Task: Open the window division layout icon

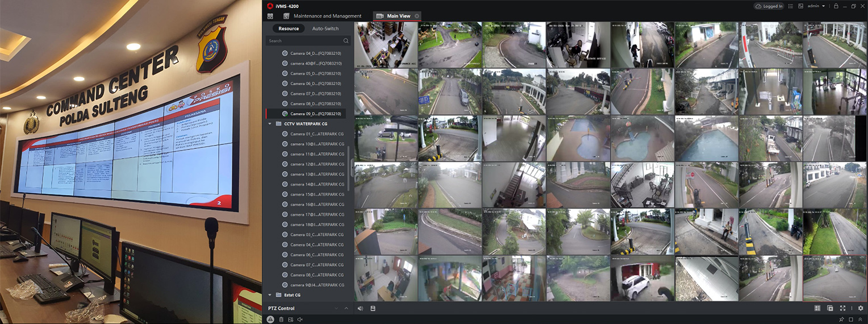Action: (x=817, y=308)
